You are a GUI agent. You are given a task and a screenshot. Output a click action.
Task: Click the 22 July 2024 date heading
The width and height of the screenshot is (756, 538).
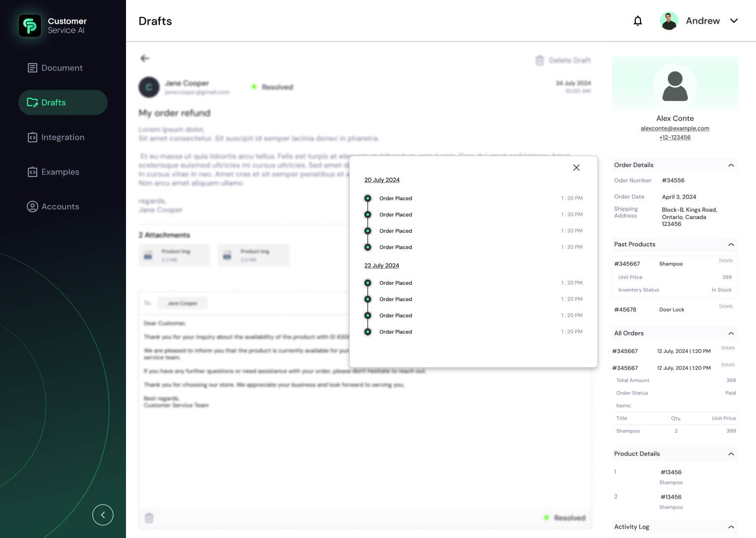pyautogui.click(x=382, y=265)
